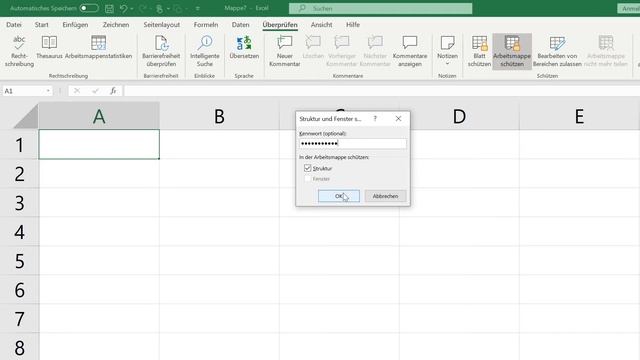Click Barrierefreiheit überprüfen
Viewport: 640px width, 360px height.
coord(161,51)
